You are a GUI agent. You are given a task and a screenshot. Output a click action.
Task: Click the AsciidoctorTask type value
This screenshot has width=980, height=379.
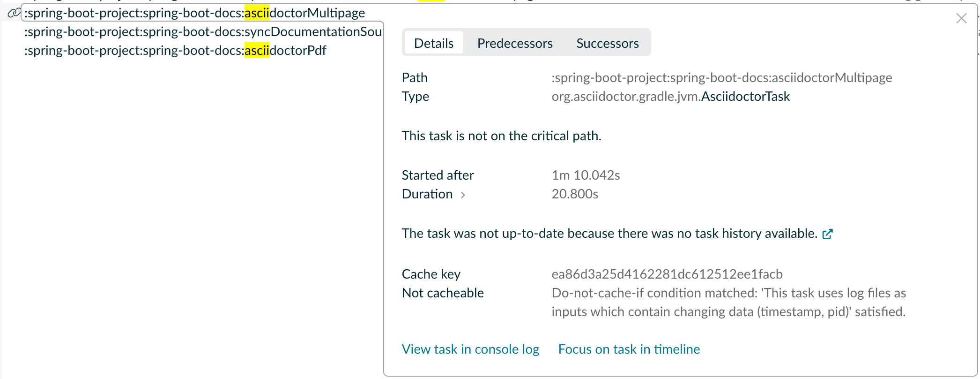click(744, 97)
